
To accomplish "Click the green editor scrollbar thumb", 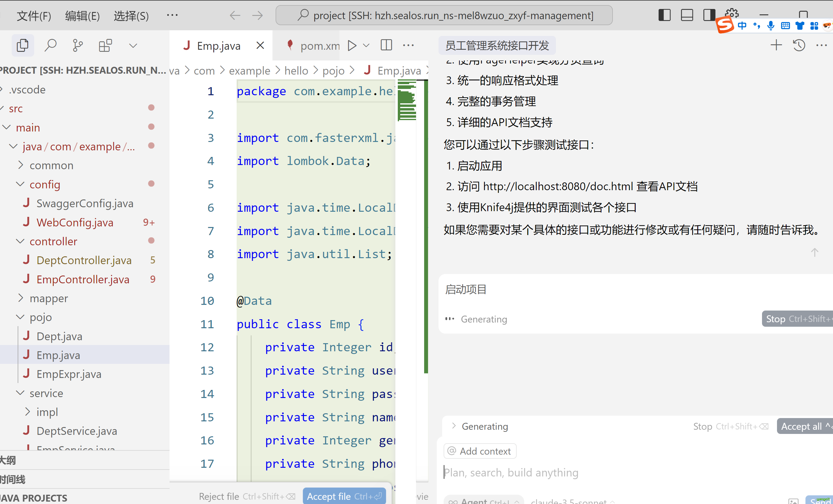I will [x=426, y=226].
